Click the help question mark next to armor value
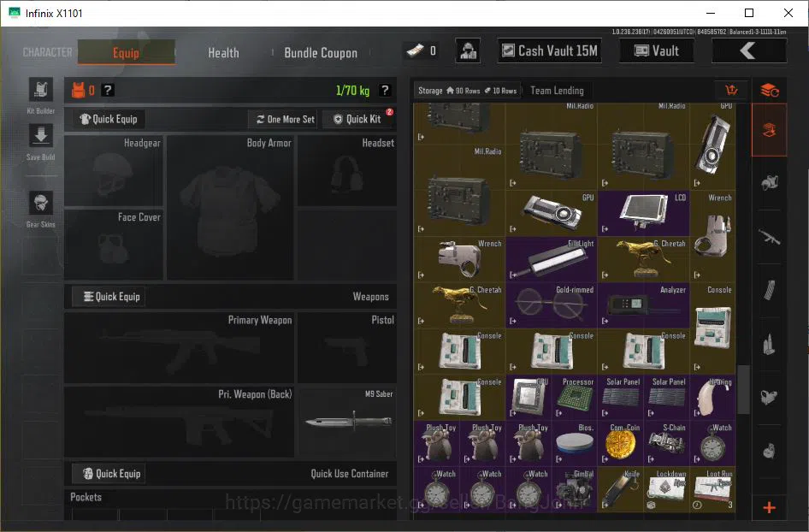This screenshot has height=532, width=809. (x=107, y=91)
